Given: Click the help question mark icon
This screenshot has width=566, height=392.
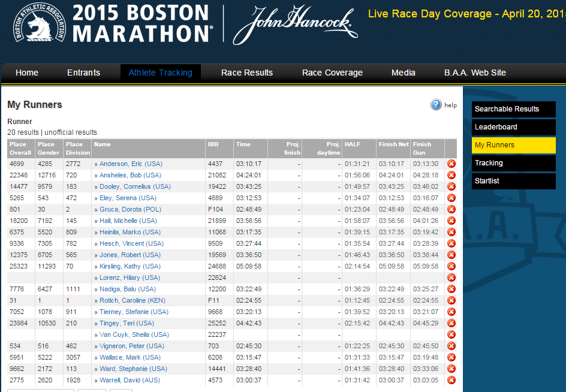Looking at the screenshot, I should (x=436, y=105).
